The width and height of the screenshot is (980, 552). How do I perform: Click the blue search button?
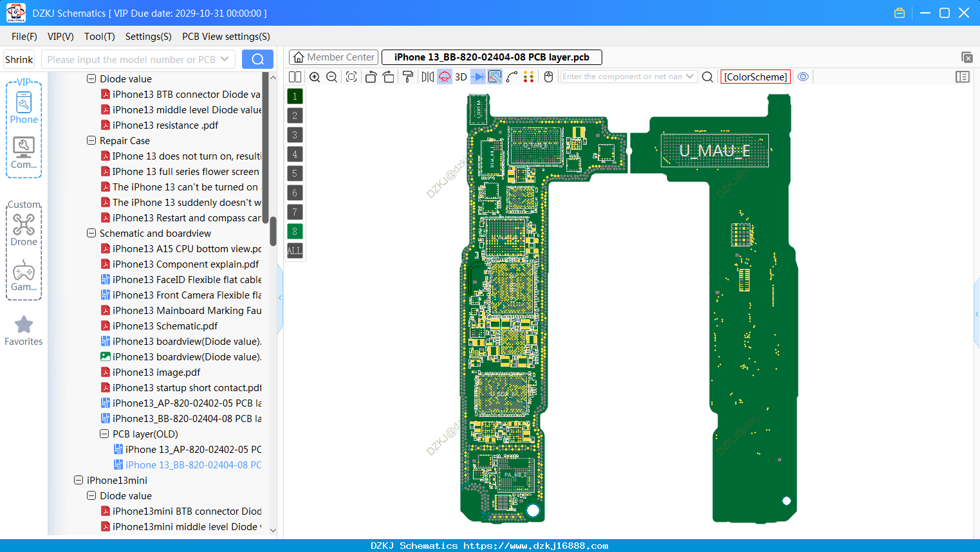(x=257, y=60)
